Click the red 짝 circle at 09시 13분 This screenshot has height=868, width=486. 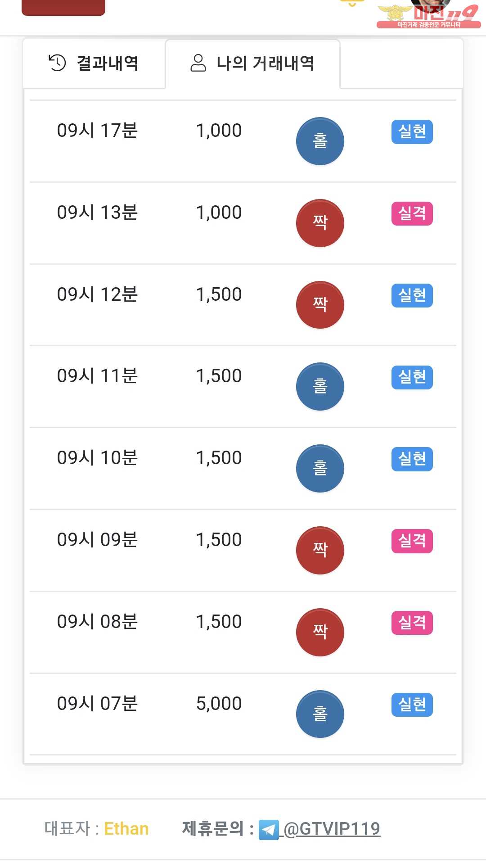pos(320,223)
